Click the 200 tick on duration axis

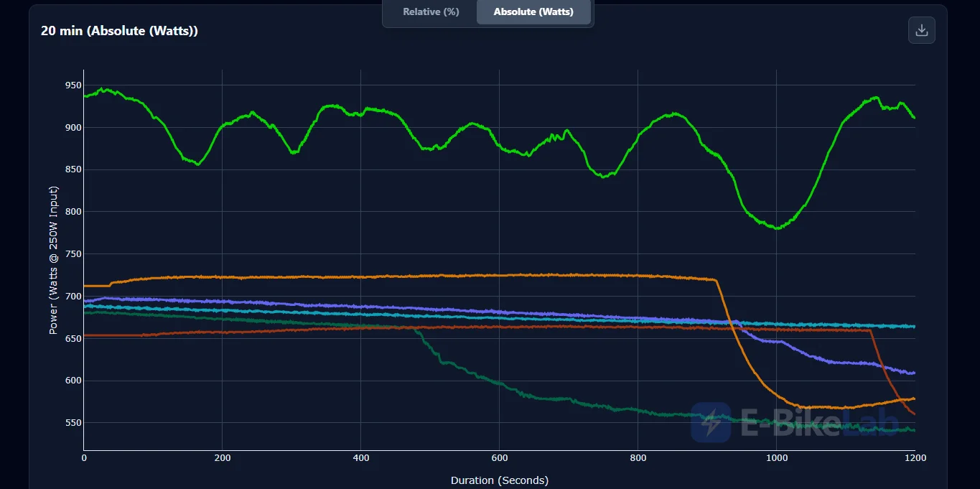(x=223, y=457)
